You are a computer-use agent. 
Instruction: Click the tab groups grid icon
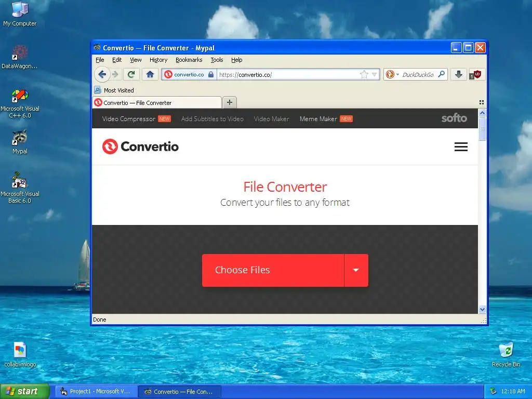point(481,102)
